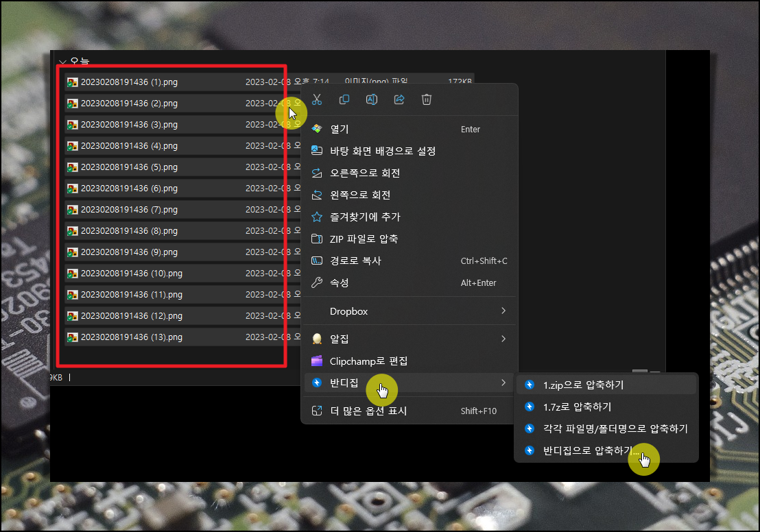
Task: Select file 20230208191436 (10).png
Action: coord(132,274)
